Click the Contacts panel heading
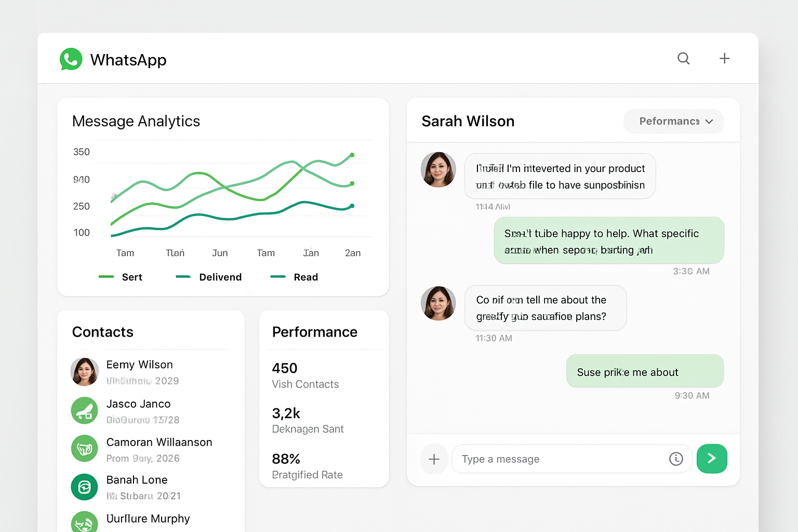The height and width of the screenshot is (532, 798). [x=103, y=332]
